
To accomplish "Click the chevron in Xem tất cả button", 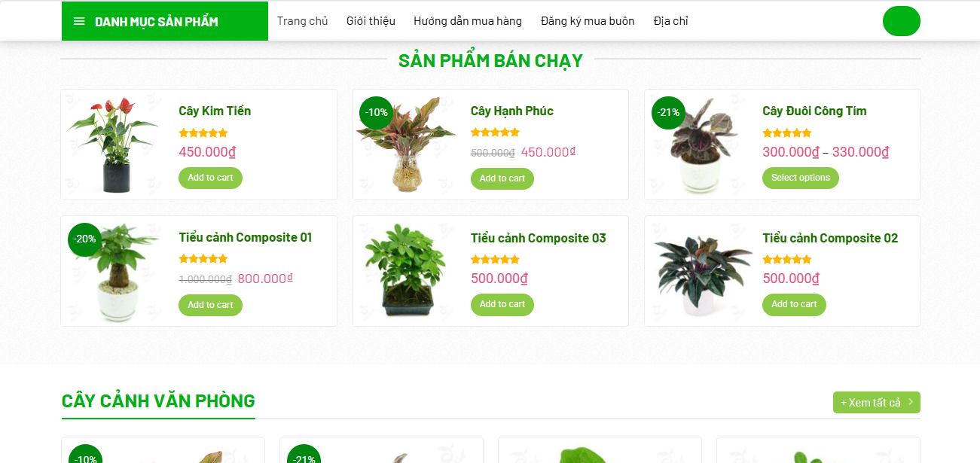I will pos(911,402).
